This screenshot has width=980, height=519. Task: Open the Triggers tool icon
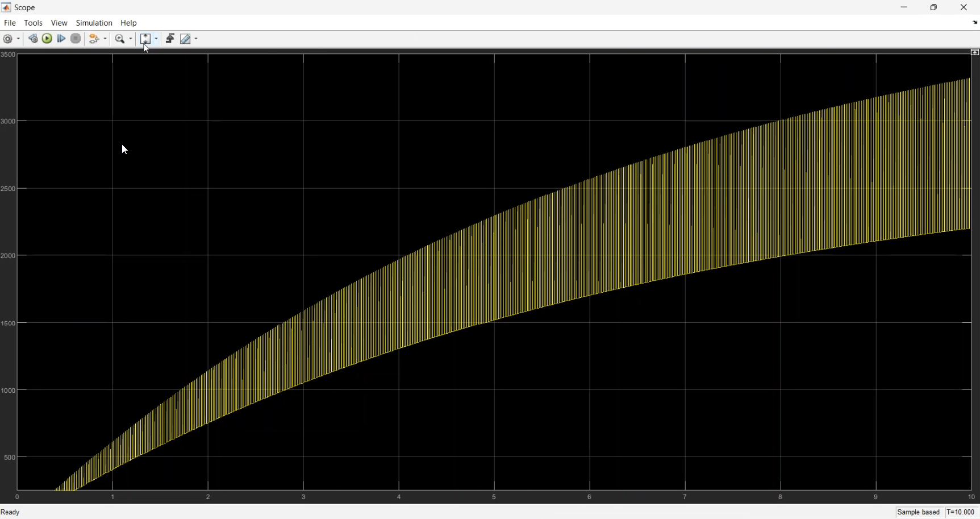click(170, 39)
